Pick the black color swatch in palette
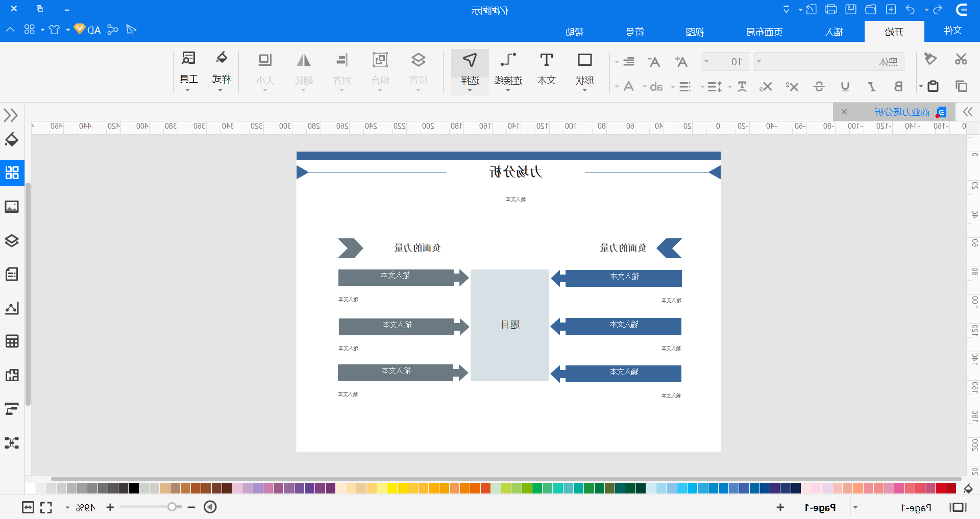 pyautogui.click(x=134, y=488)
